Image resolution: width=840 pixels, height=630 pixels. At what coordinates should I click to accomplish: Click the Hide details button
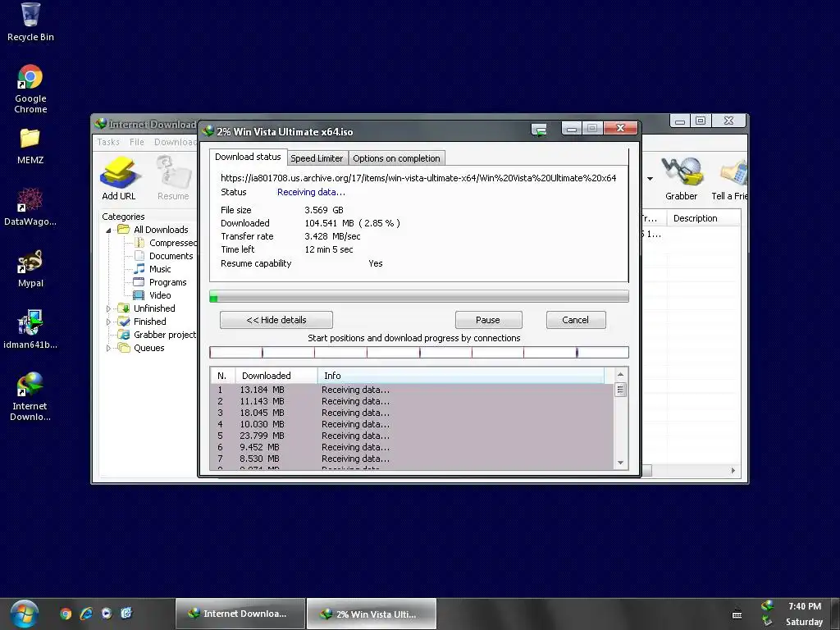click(x=276, y=320)
